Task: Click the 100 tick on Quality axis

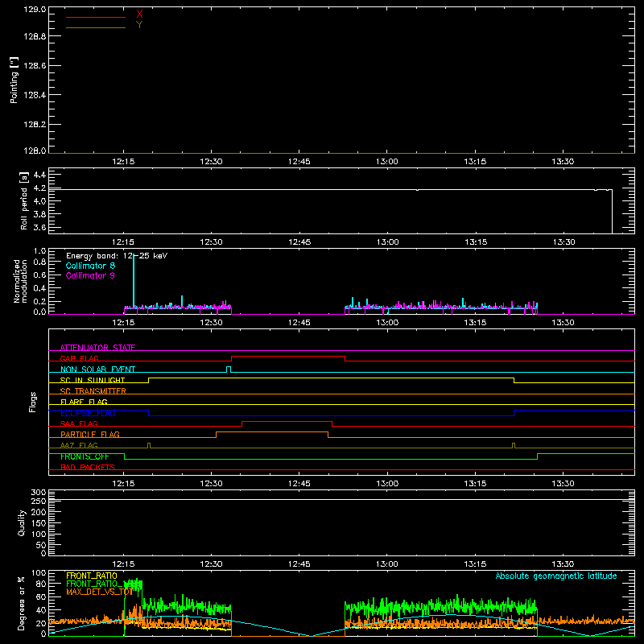Action: (x=38, y=535)
